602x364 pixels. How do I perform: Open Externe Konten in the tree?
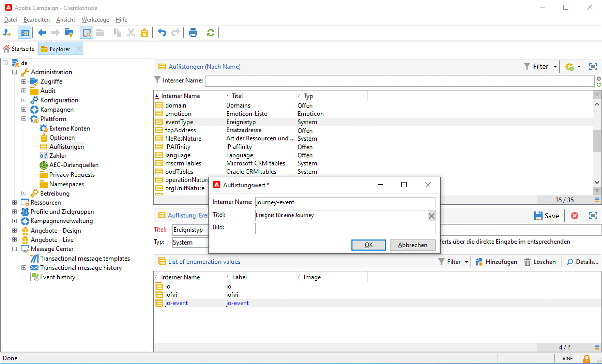(x=70, y=128)
